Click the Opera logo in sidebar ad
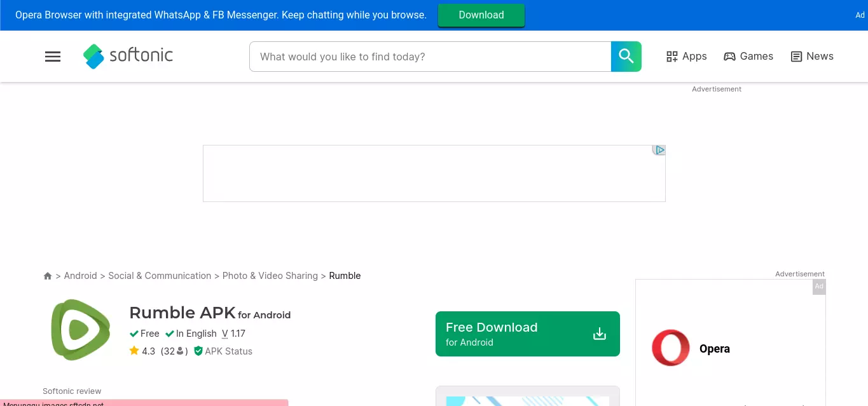The height and width of the screenshot is (406, 868). [x=671, y=348]
